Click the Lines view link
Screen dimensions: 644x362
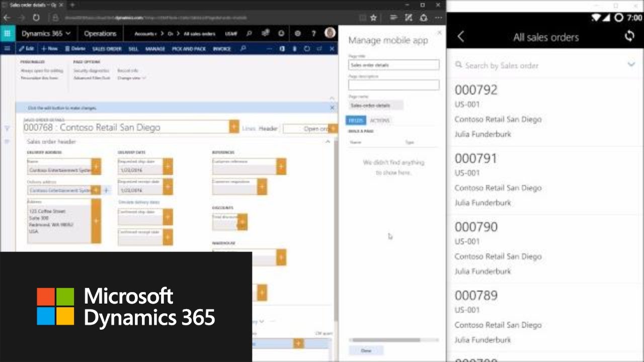pos(249,129)
